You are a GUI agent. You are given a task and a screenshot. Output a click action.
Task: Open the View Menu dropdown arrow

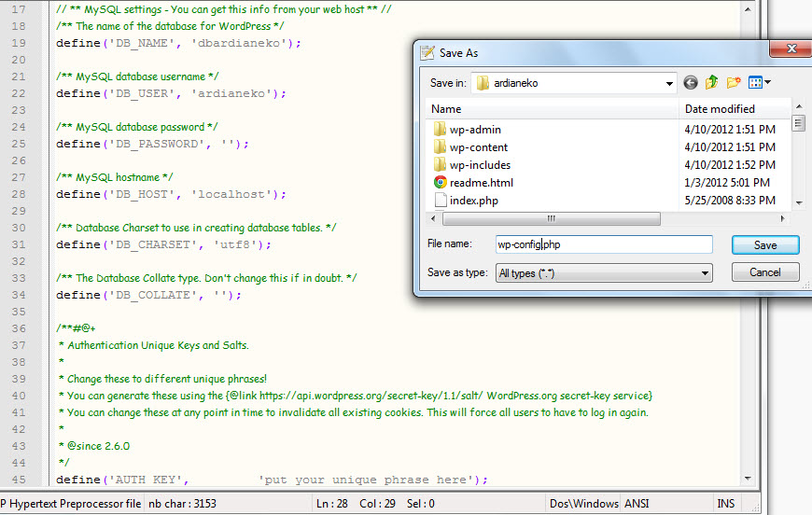point(767,82)
